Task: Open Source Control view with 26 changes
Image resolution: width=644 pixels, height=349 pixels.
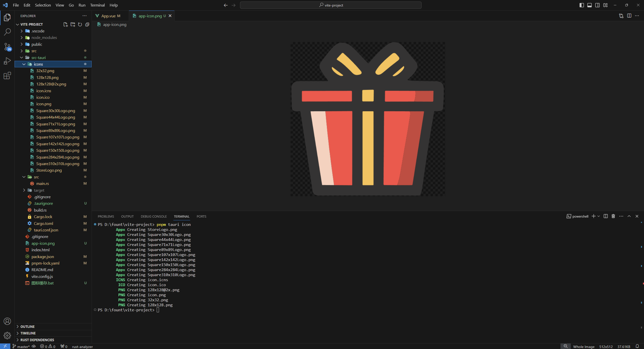Action: pos(7,47)
